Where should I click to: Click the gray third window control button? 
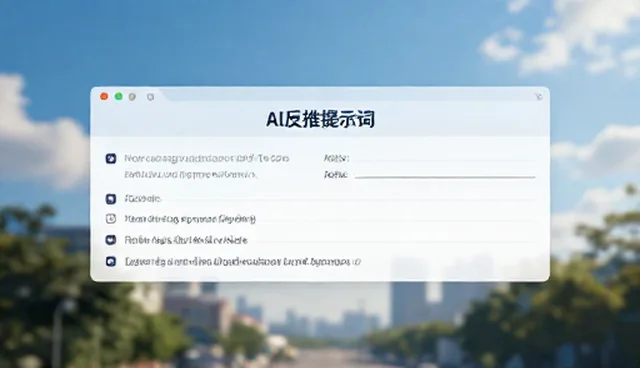tap(132, 97)
